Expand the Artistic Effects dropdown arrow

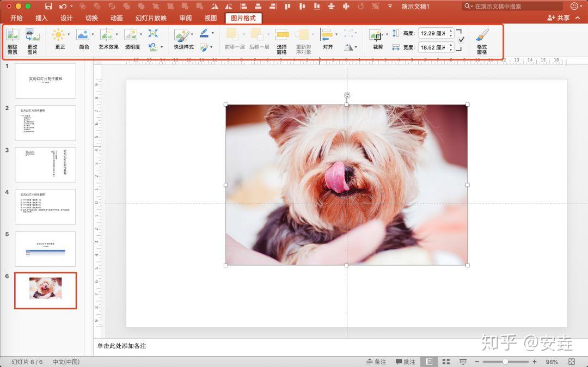[x=117, y=34]
